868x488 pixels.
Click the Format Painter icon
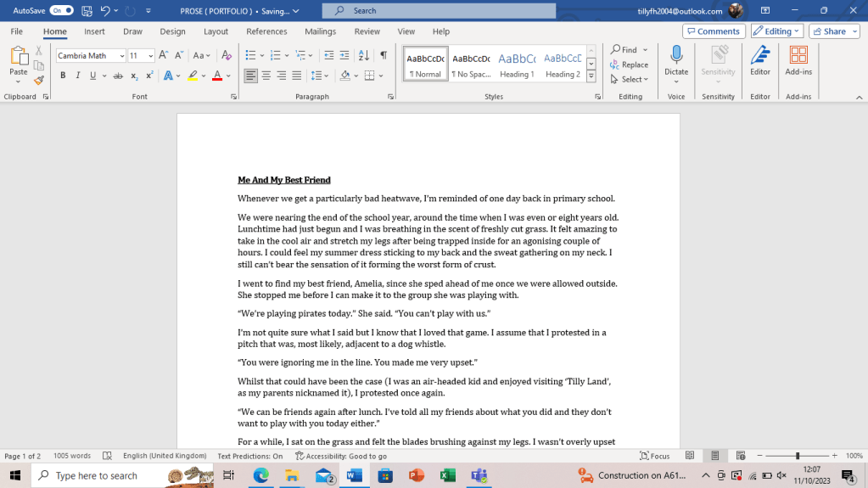point(38,81)
